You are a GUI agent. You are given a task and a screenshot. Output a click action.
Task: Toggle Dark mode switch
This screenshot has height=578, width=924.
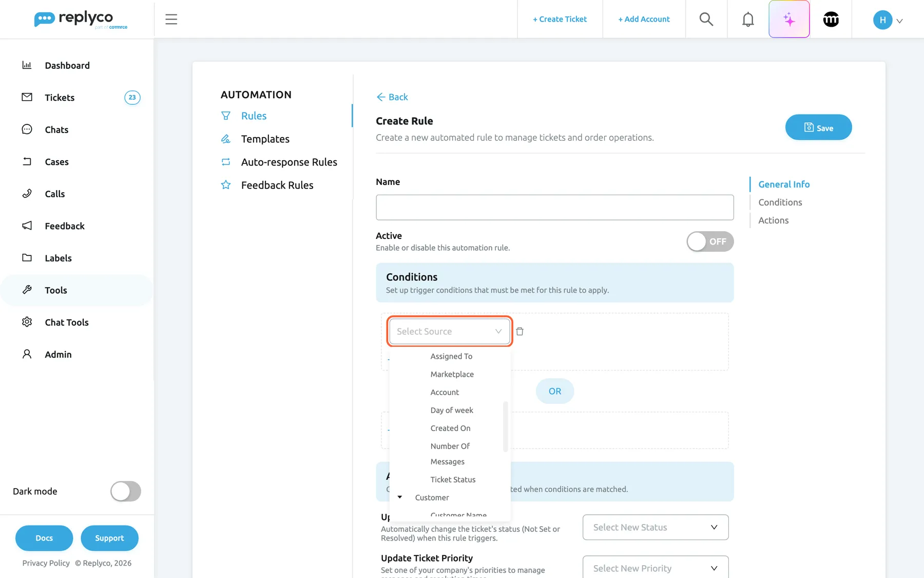coord(126,491)
